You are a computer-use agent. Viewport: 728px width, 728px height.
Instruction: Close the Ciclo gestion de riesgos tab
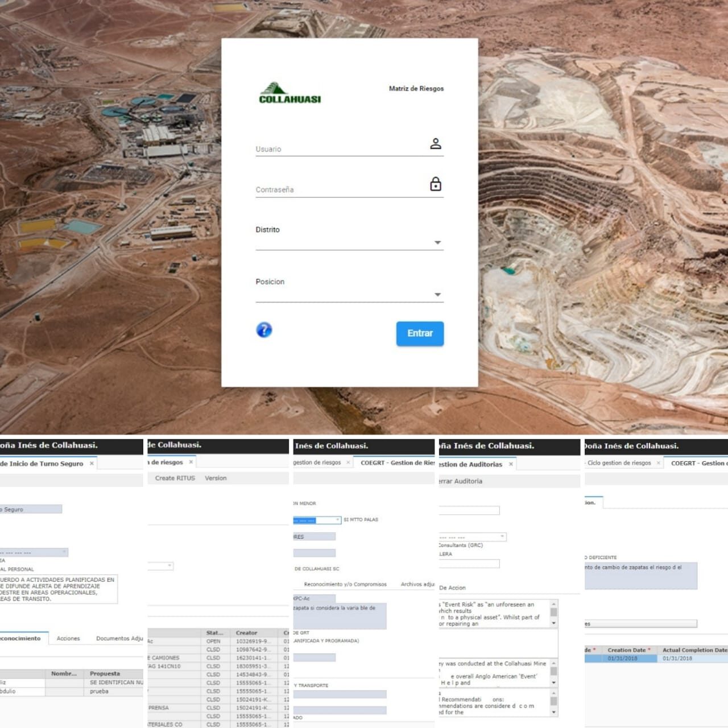click(x=659, y=463)
